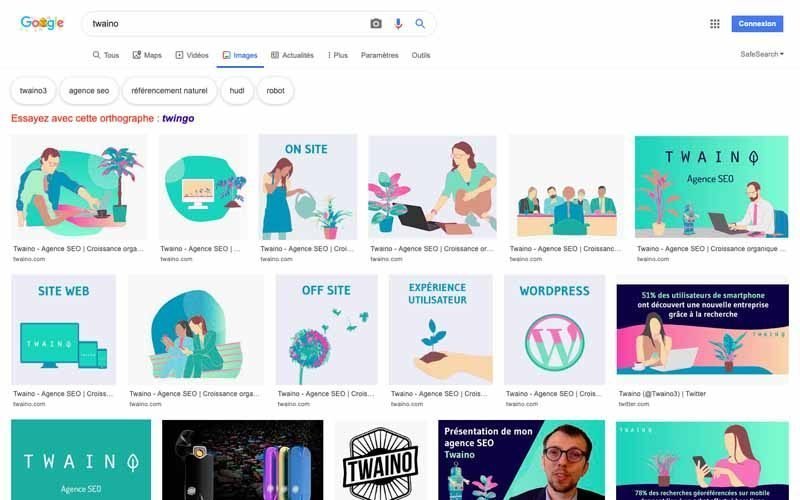Open the 78% des recherches image thumbnail
Image resolution: width=800 pixels, height=500 pixels.
703,460
